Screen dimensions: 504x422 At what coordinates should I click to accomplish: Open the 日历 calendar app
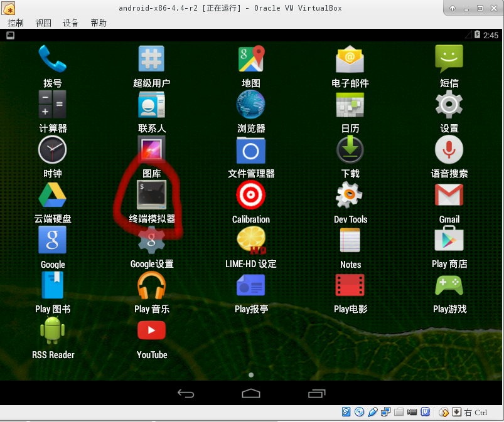click(350, 104)
